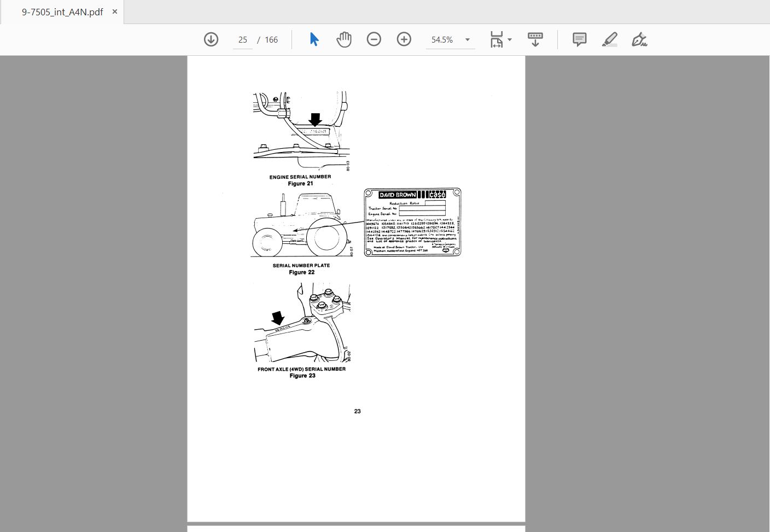Zoom in with the plus icon

(404, 39)
